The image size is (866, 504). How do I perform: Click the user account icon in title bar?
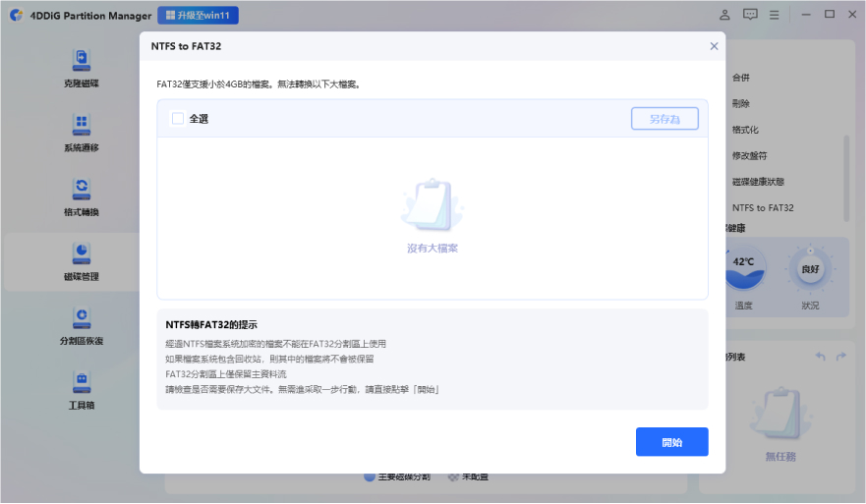coord(724,15)
